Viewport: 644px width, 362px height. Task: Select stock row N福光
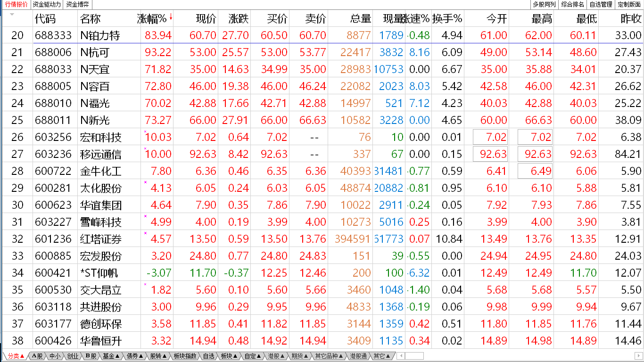[322, 103]
